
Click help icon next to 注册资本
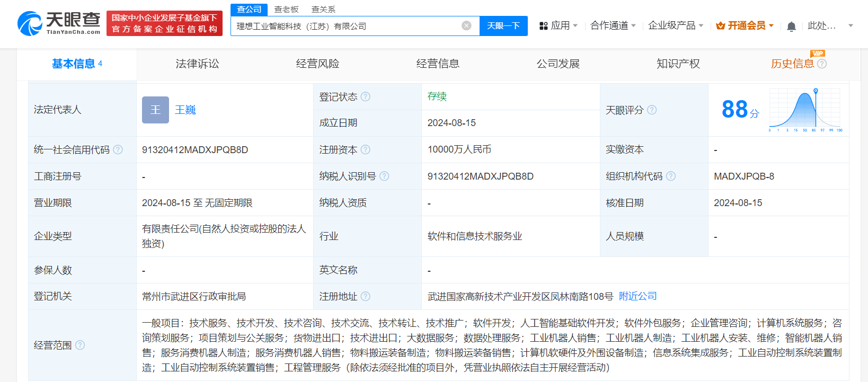365,149
